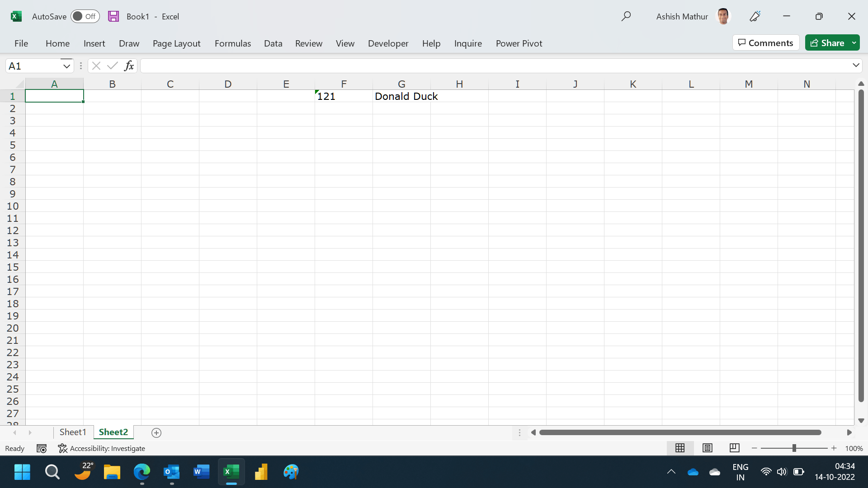The image size is (868, 488).
Task: Click the Save icon in title bar
Action: (x=113, y=16)
